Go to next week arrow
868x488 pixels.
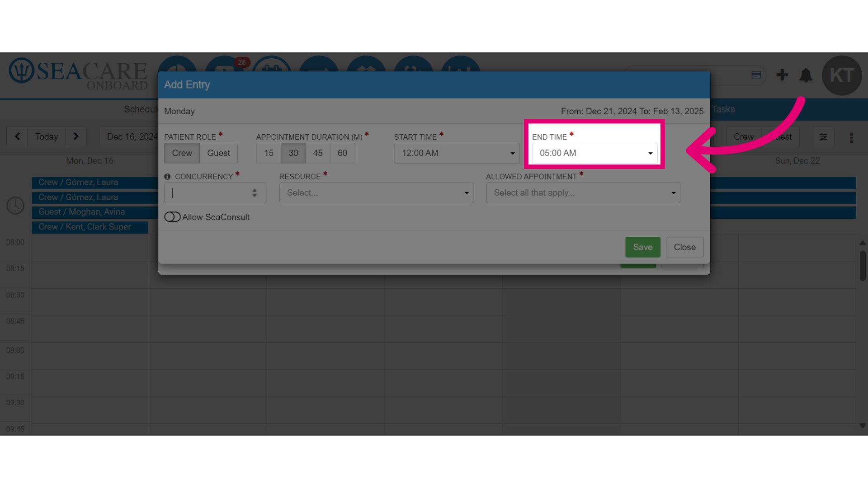pyautogui.click(x=76, y=136)
